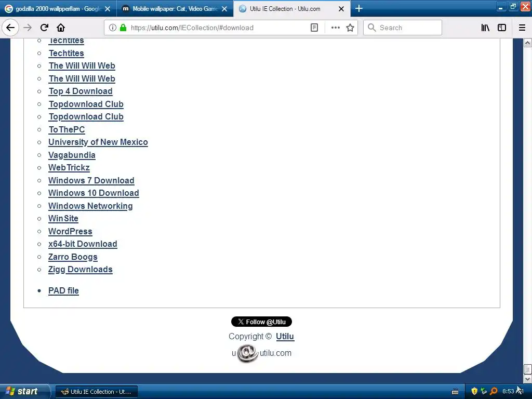Open the Top 4 Download link

pyautogui.click(x=81, y=91)
